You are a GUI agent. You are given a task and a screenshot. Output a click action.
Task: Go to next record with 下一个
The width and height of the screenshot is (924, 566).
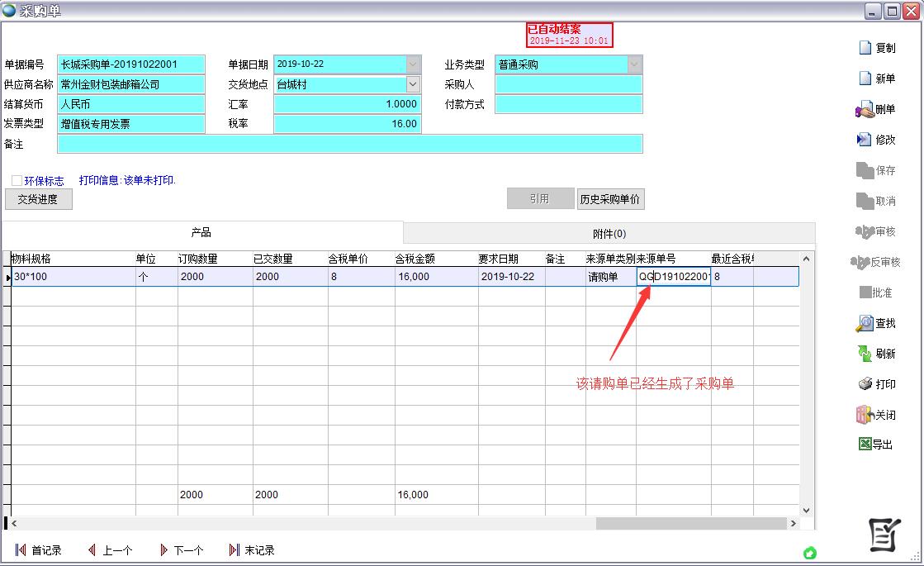[x=181, y=550]
